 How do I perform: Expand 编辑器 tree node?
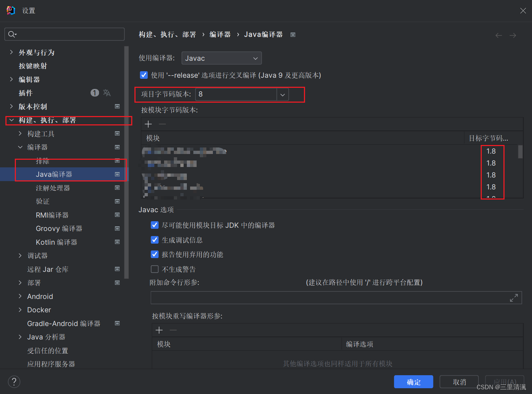pyautogui.click(x=11, y=79)
